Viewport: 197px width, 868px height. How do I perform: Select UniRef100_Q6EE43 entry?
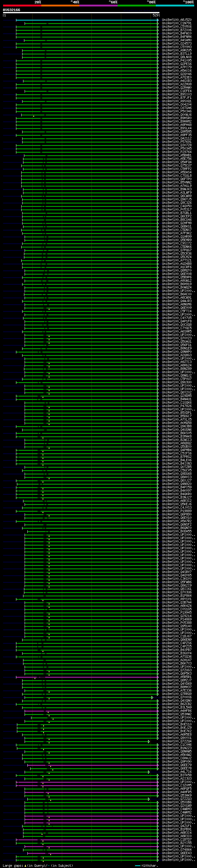177,853
